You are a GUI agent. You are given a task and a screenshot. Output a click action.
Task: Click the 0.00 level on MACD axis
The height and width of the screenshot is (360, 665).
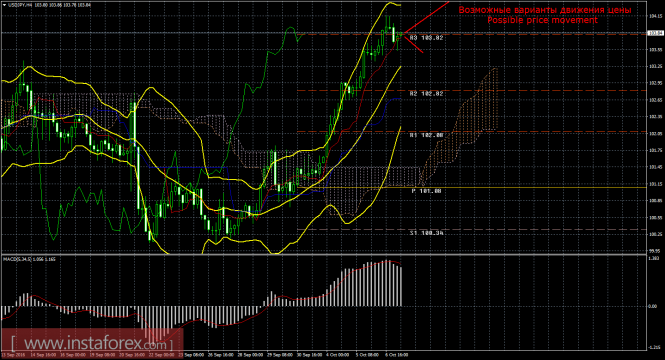pos(653,306)
